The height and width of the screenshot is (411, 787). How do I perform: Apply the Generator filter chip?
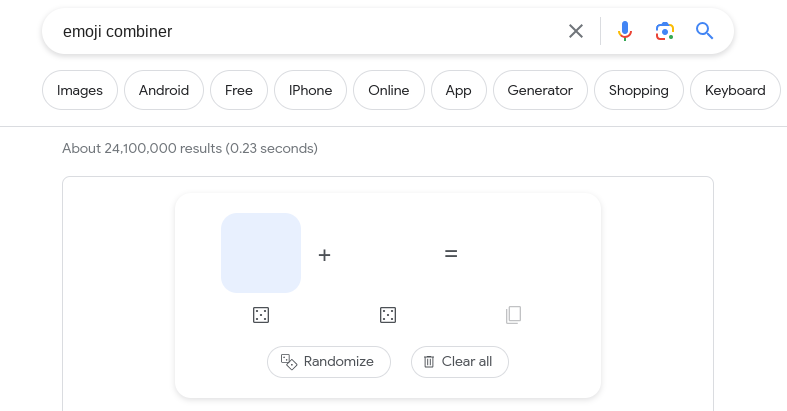(x=540, y=90)
